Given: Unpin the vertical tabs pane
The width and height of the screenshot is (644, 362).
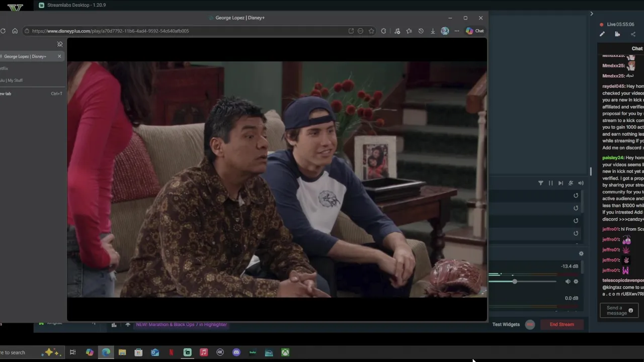Looking at the screenshot, I should [x=60, y=44].
